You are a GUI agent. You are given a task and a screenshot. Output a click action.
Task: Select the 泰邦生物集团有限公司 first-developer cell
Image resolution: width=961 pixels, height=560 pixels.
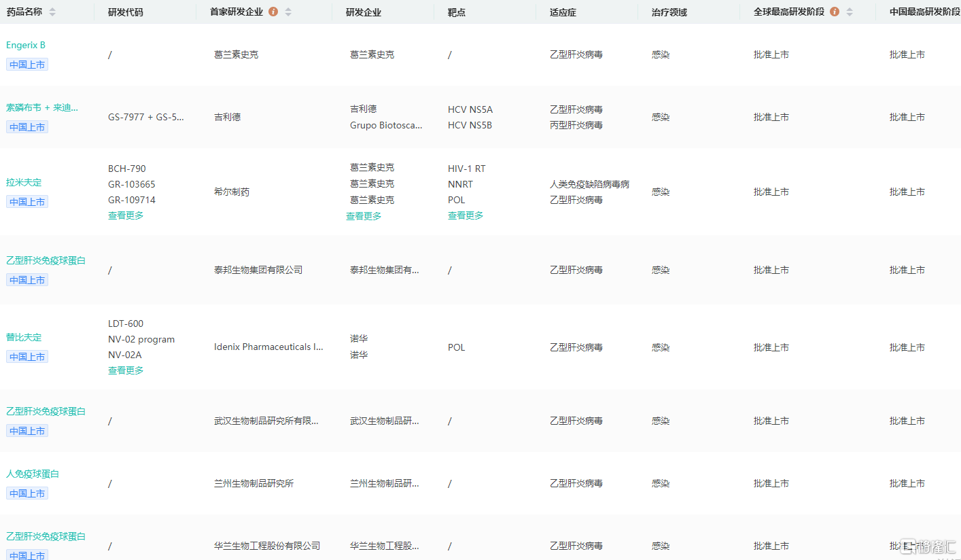pos(258,270)
